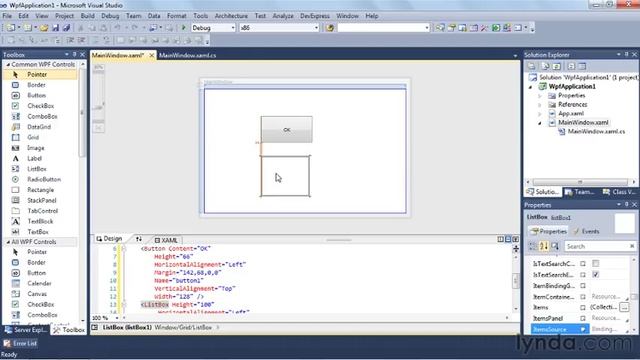
Task: Collapse the All WPF Controls group
Action: pos(8,242)
